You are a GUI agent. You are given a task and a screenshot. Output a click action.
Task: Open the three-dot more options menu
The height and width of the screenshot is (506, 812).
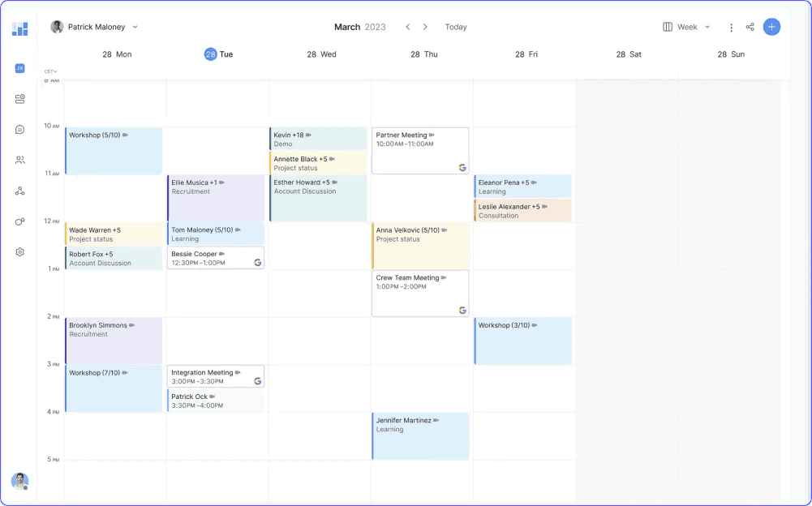click(x=731, y=28)
